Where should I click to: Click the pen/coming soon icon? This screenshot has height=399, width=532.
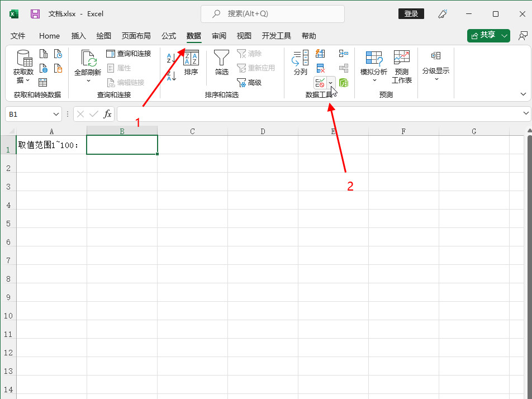(x=443, y=14)
